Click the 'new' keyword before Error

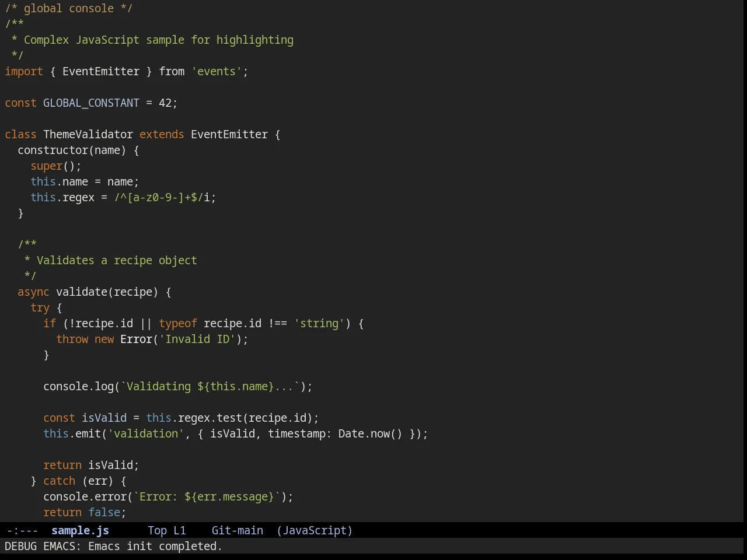[x=104, y=339]
